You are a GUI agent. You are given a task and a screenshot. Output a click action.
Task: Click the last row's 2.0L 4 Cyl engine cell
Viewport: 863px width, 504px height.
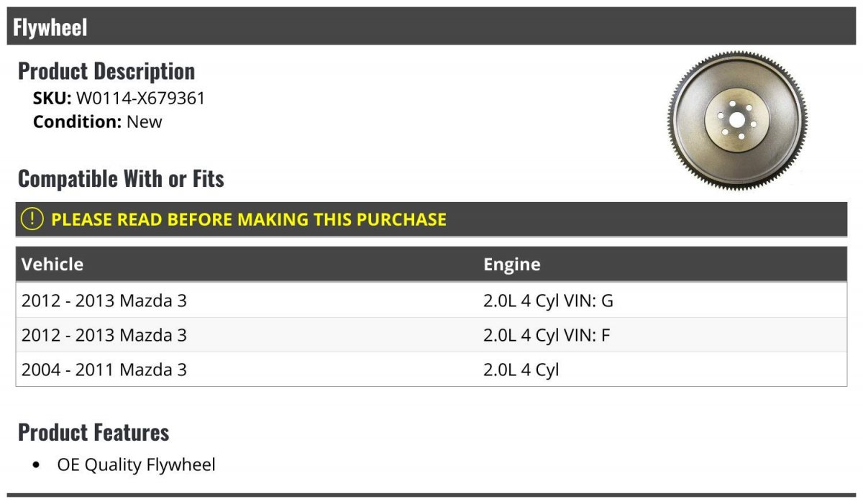(x=521, y=370)
